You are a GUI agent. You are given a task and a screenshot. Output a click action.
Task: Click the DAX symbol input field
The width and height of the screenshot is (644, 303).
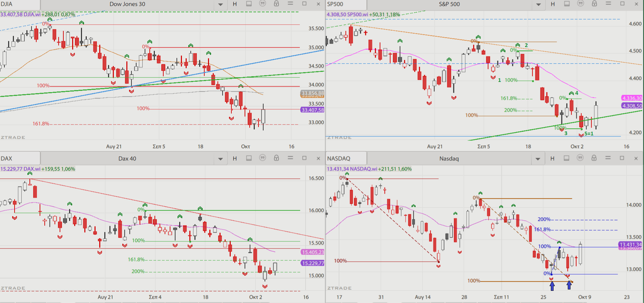[x=20, y=158]
